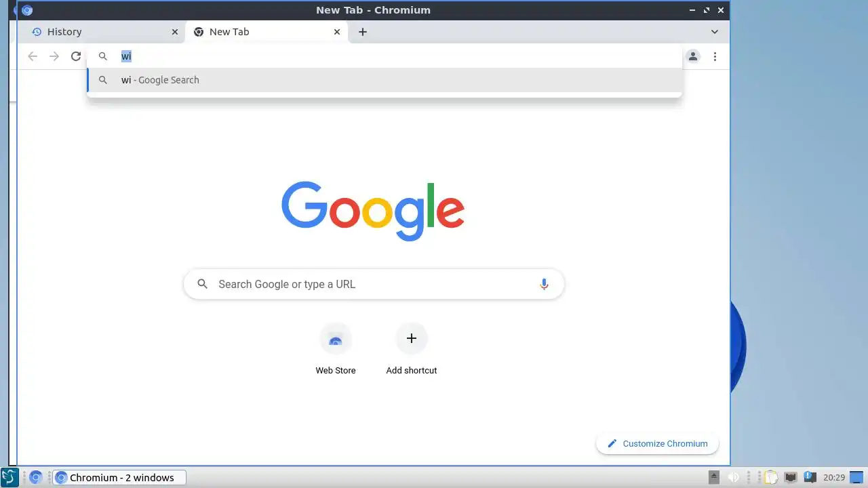Launch Chromium from the taskbar quick launcher
The image size is (868, 488).
(x=36, y=477)
